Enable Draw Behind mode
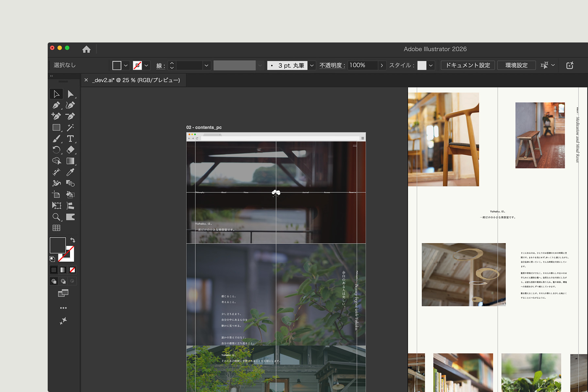 (x=63, y=281)
